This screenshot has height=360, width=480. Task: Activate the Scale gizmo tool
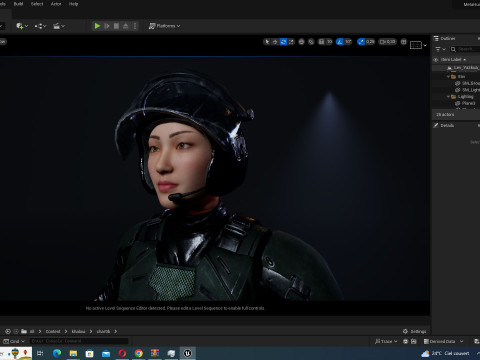point(291,42)
